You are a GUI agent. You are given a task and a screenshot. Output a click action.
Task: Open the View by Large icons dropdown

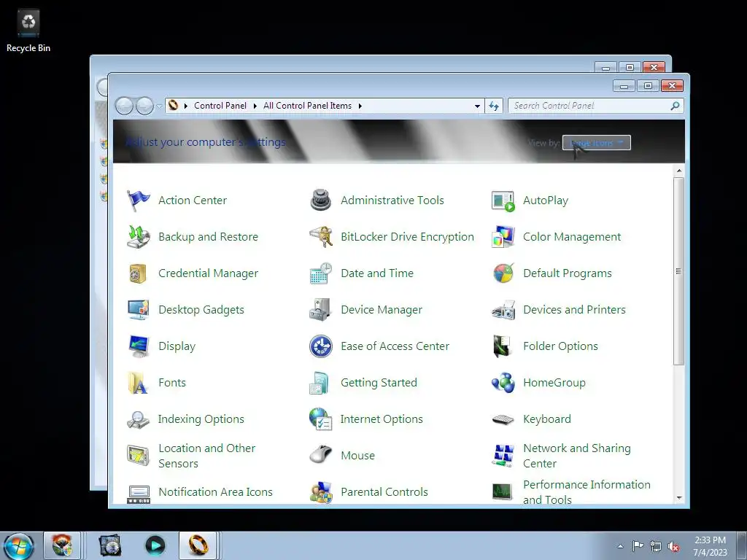597,142
